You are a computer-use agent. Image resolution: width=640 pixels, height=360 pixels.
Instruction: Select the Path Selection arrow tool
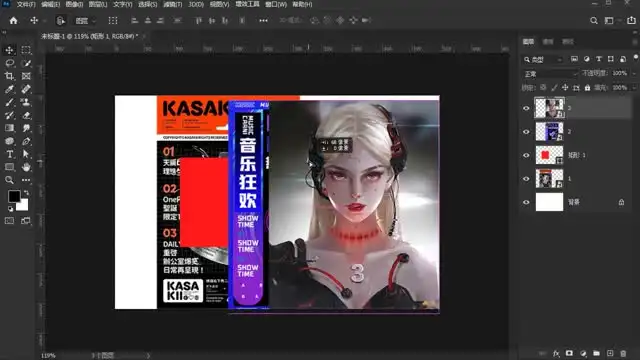click(26, 154)
